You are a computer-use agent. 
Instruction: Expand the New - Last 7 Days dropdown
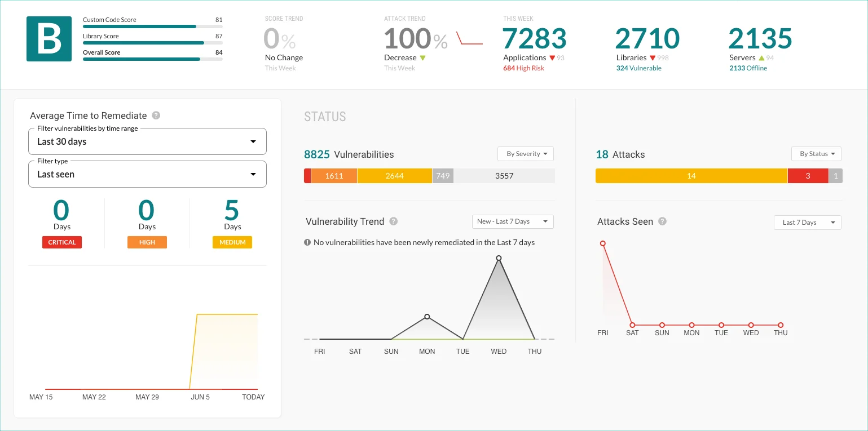point(512,221)
